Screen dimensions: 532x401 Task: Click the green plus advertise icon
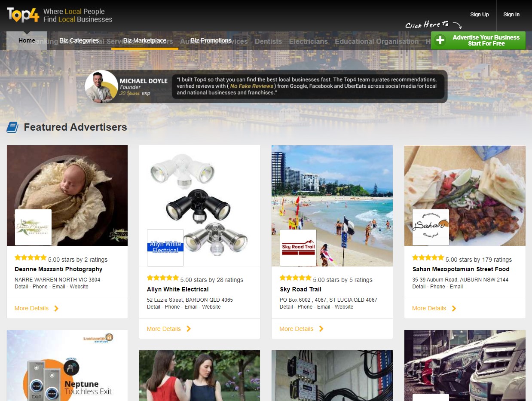pyautogui.click(x=440, y=40)
